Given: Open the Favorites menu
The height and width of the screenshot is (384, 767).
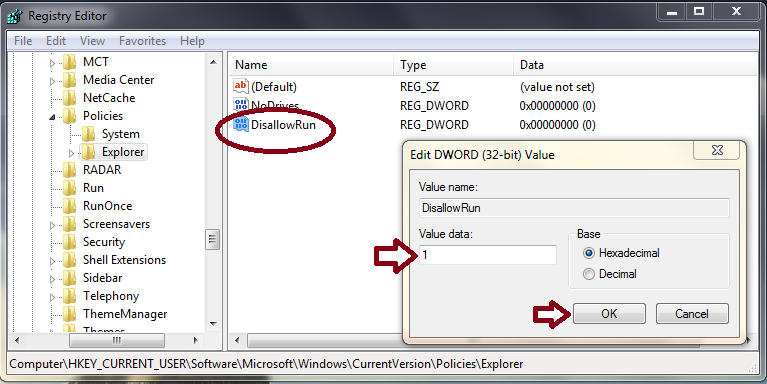Looking at the screenshot, I should (142, 41).
